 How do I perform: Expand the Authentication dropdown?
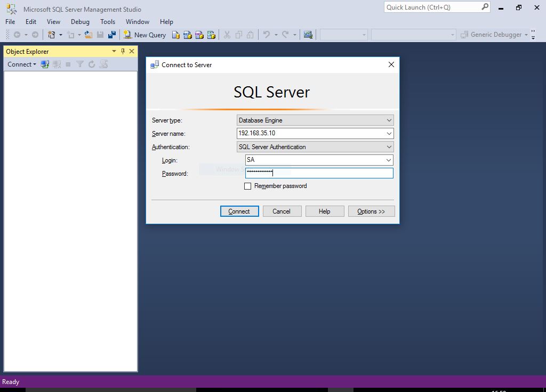pos(389,147)
